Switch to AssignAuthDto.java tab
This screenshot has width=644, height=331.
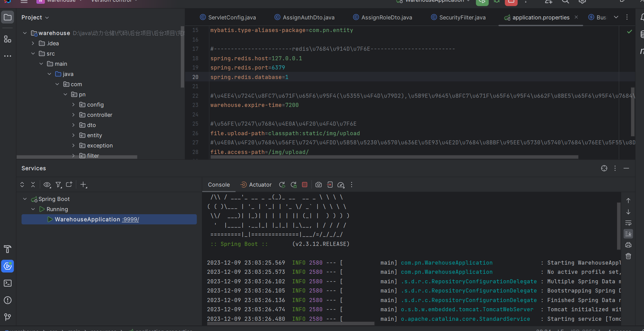305,17
